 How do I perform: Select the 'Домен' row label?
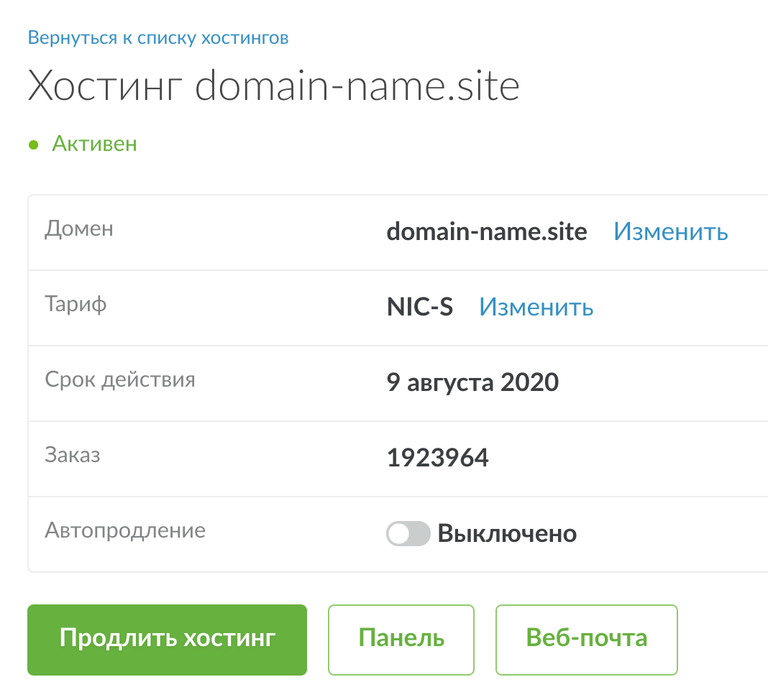pyautogui.click(x=79, y=229)
